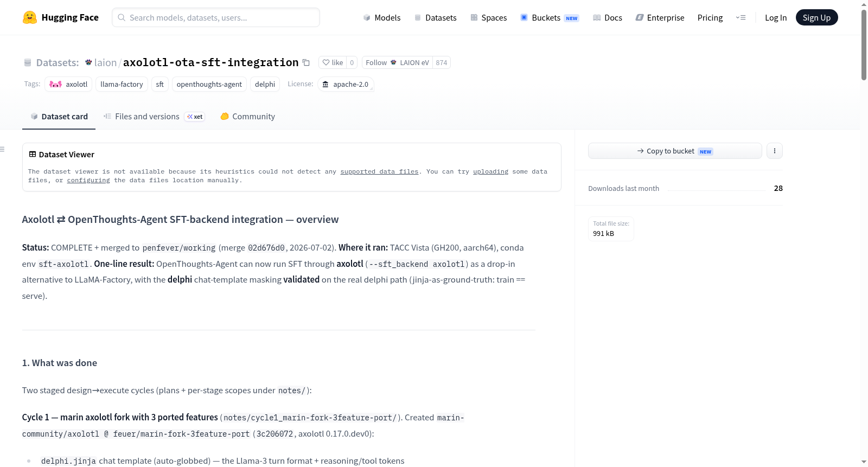This screenshot has height=467, width=868.
Task: Click the Downloads last month value 28
Action: [x=778, y=188]
